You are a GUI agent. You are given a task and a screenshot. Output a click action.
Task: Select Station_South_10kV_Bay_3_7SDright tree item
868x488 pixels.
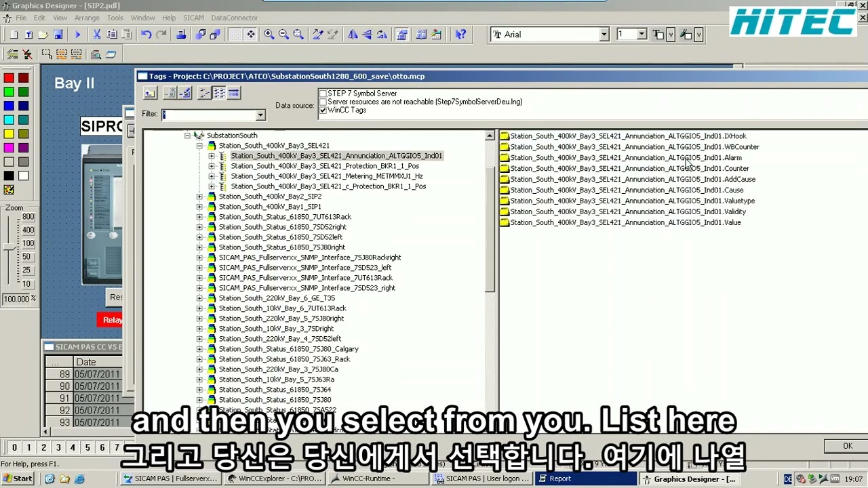point(276,329)
